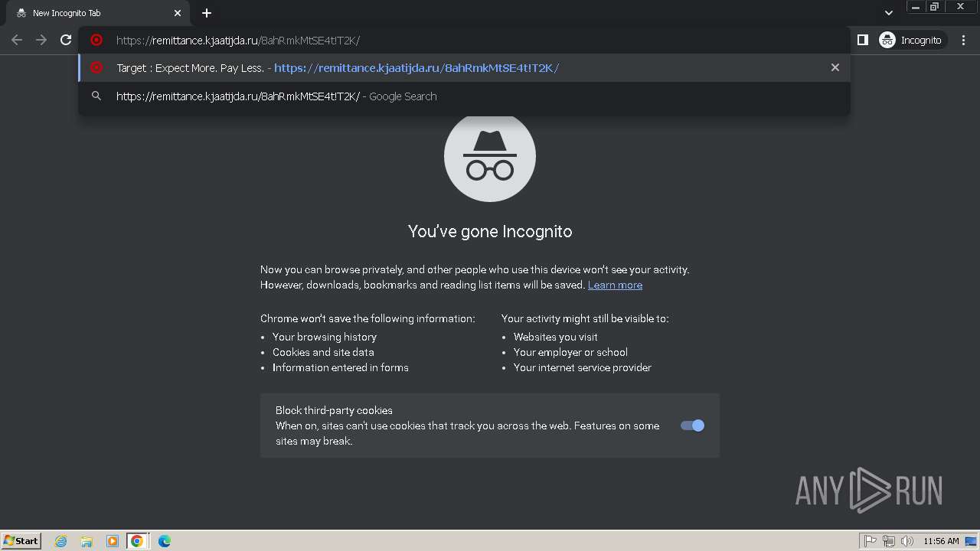Launch Internet Explorer from taskbar

point(61,541)
